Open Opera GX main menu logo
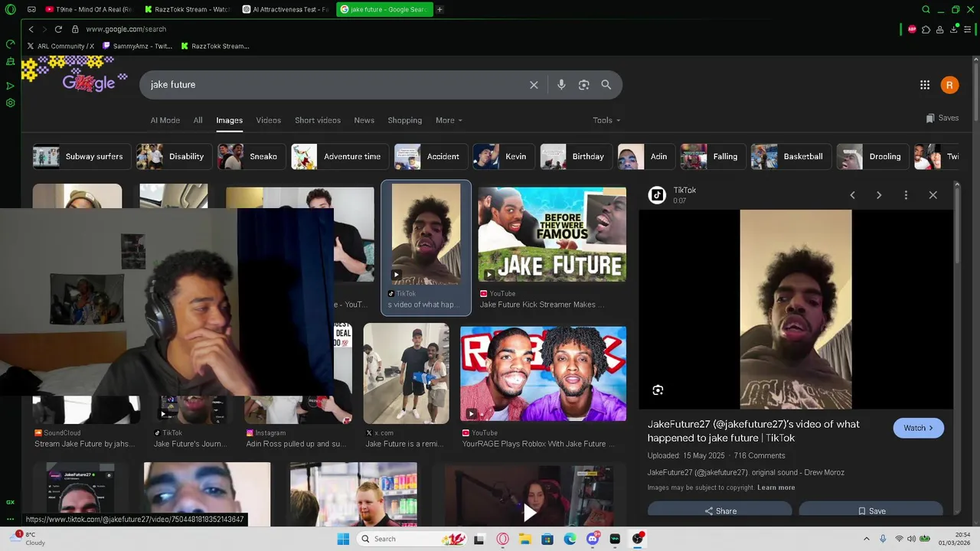The height and width of the screenshot is (551, 980). coord(10,9)
